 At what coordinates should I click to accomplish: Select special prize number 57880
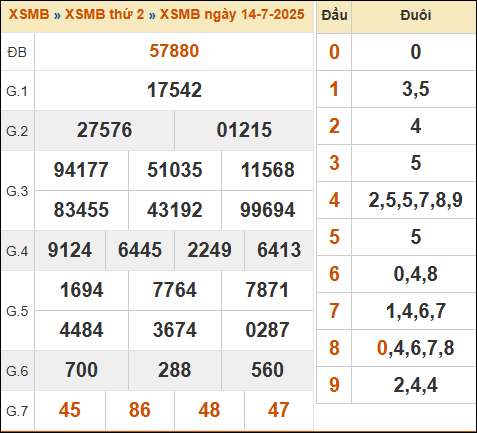(174, 51)
